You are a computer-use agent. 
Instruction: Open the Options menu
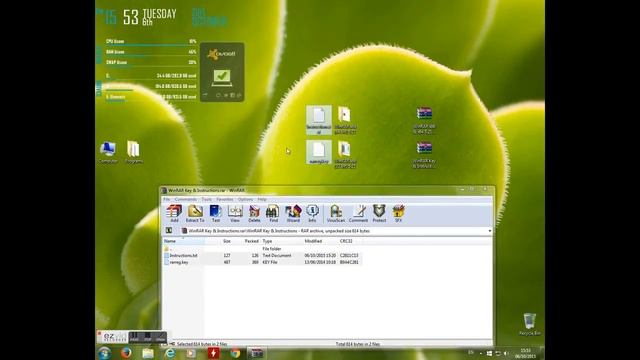pos(245,199)
